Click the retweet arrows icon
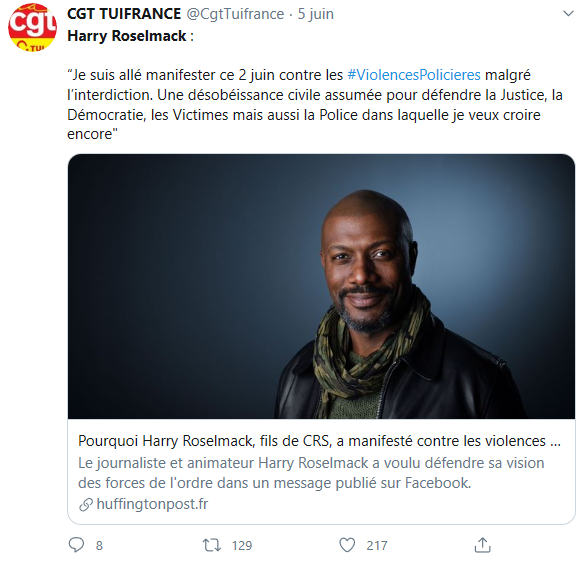The image size is (587, 564). (x=212, y=545)
